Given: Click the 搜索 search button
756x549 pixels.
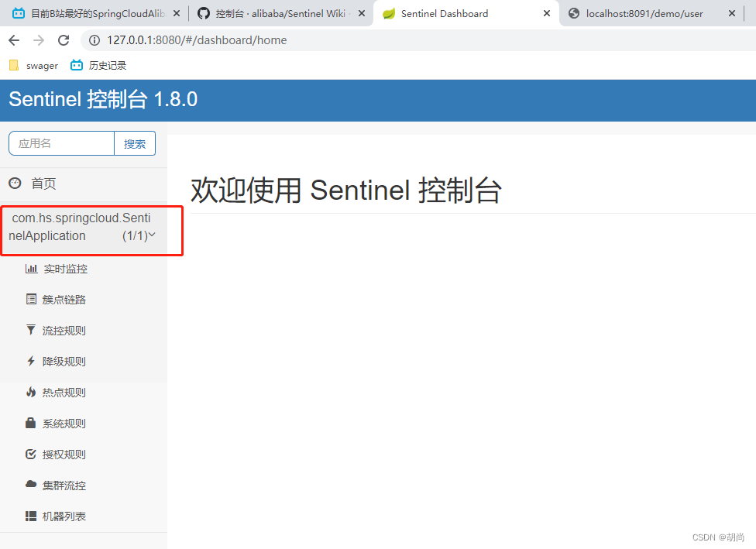Looking at the screenshot, I should coord(135,143).
